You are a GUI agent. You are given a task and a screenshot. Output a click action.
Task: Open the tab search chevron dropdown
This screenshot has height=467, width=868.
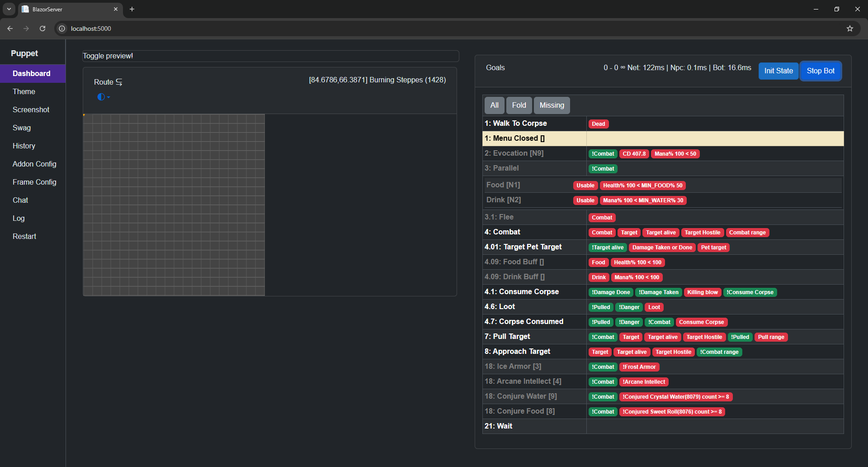pos(9,9)
